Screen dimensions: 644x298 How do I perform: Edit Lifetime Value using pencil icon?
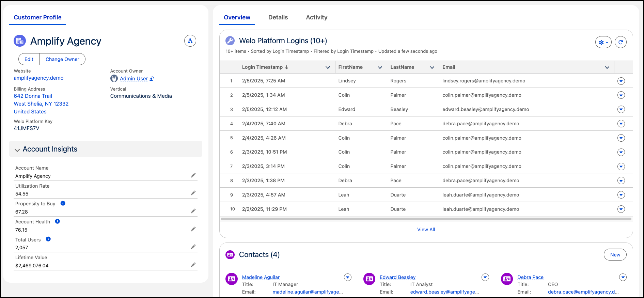[x=193, y=265]
